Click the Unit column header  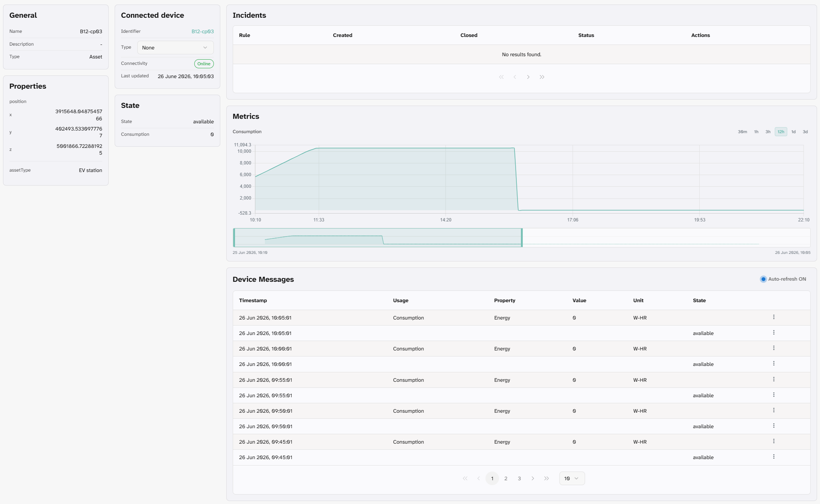[638, 300]
